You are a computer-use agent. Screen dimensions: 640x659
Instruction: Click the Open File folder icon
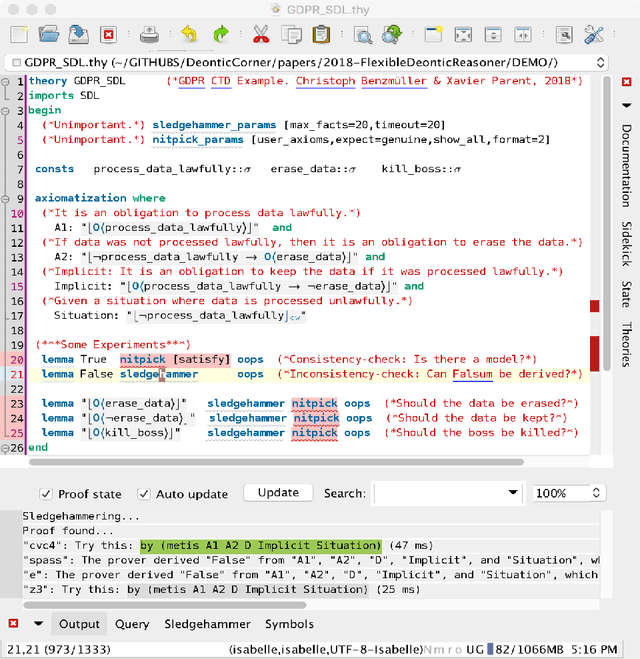[x=48, y=35]
